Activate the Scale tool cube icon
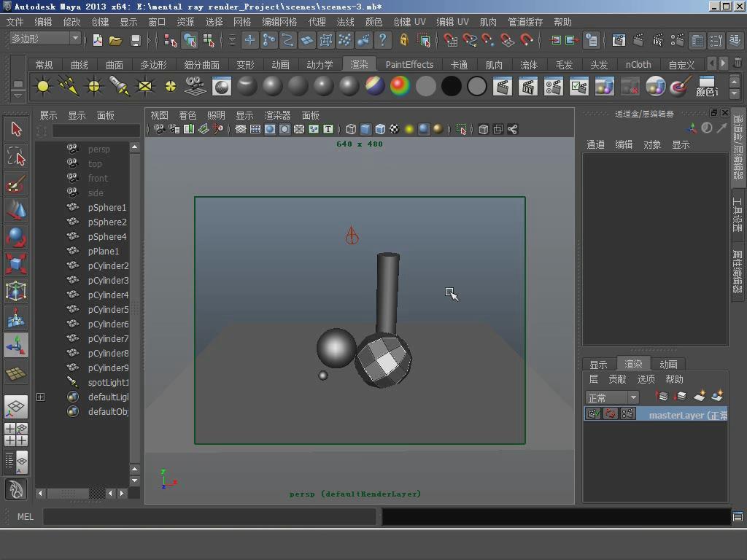The width and height of the screenshot is (747, 560). pos(16,264)
